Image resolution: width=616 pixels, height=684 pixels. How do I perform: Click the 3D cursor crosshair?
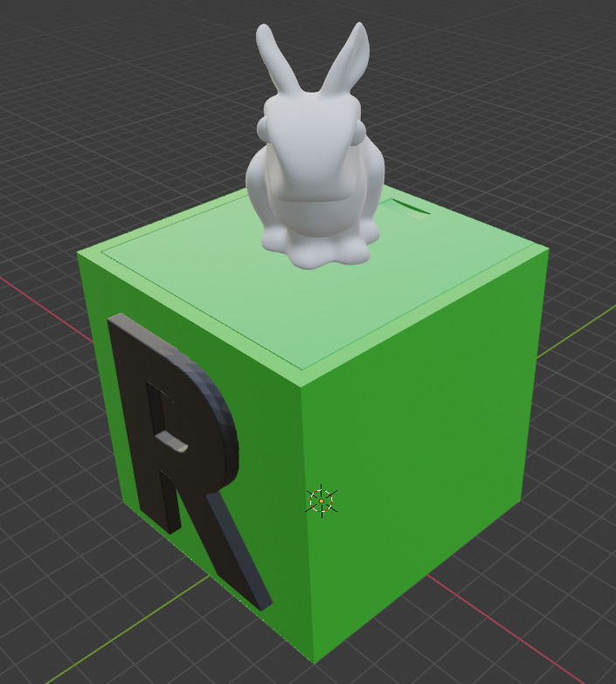coord(321,501)
